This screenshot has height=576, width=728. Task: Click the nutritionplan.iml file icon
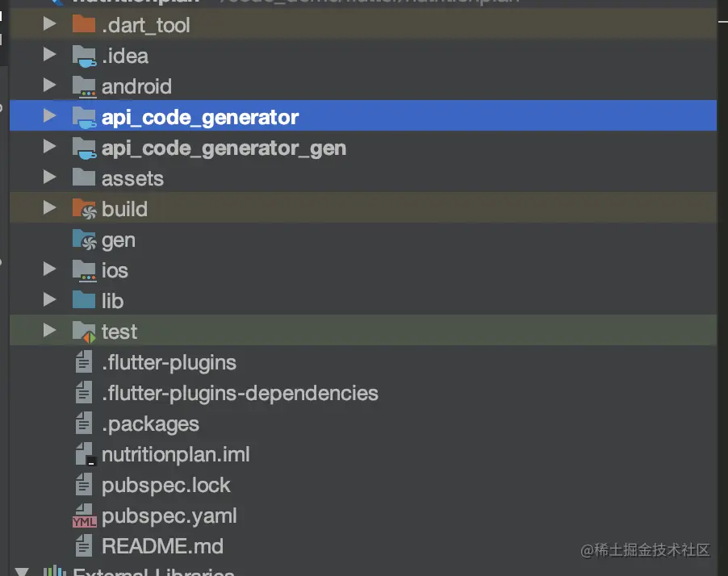pos(85,455)
